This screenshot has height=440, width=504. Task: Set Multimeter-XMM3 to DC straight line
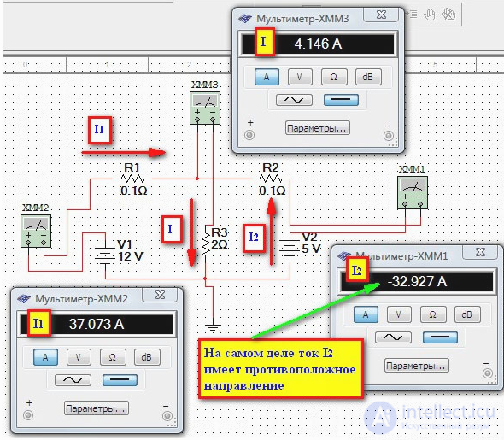[x=340, y=100]
